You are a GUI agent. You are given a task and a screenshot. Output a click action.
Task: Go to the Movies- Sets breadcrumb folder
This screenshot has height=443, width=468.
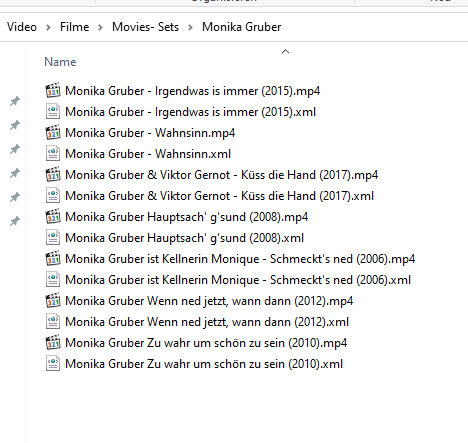pos(145,27)
